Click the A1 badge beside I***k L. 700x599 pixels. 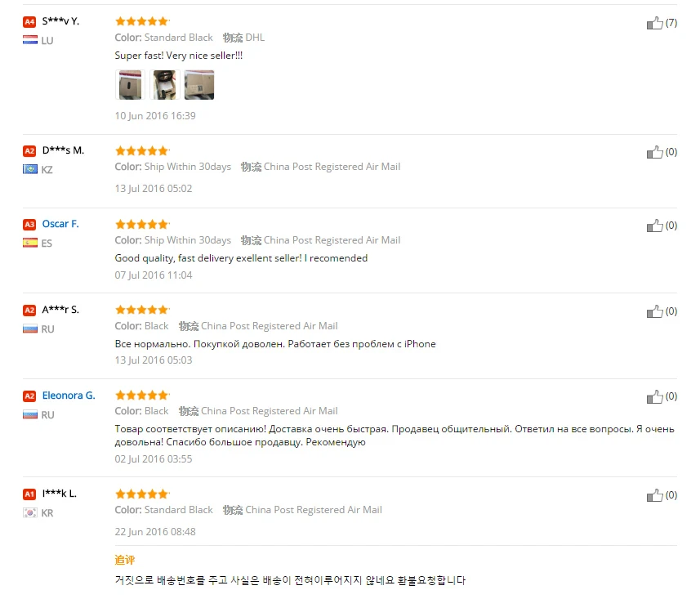(29, 494)
